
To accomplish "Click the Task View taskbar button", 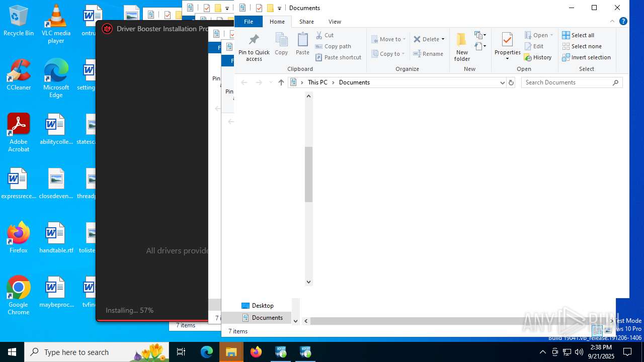I will 182,352.
